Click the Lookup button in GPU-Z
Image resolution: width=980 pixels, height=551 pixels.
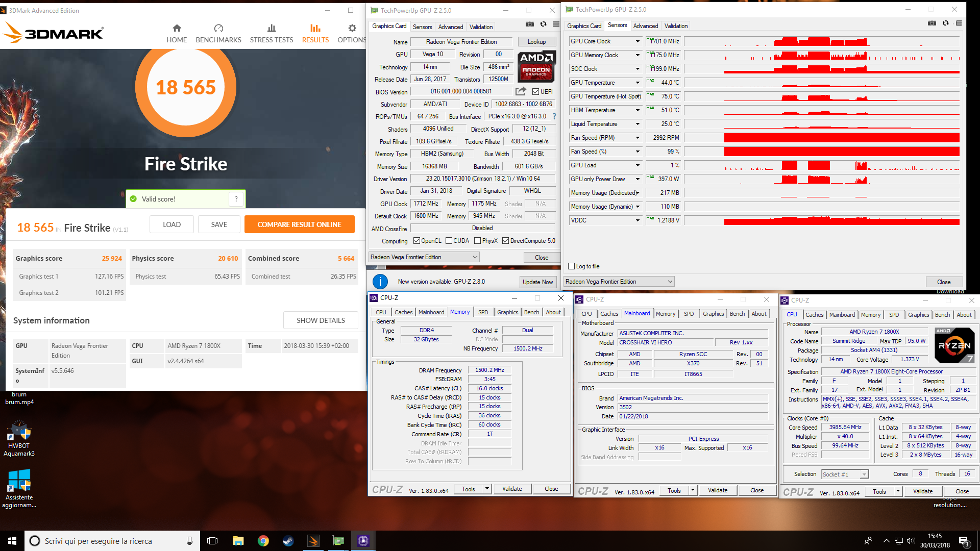click(x=536, y=42)
